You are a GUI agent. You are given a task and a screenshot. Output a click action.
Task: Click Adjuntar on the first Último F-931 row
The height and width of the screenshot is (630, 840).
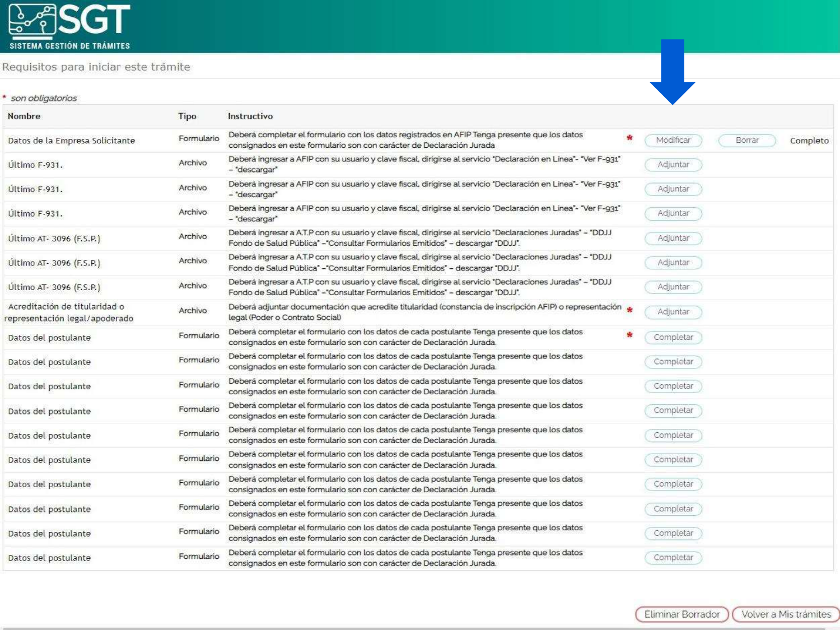(673, 165)
